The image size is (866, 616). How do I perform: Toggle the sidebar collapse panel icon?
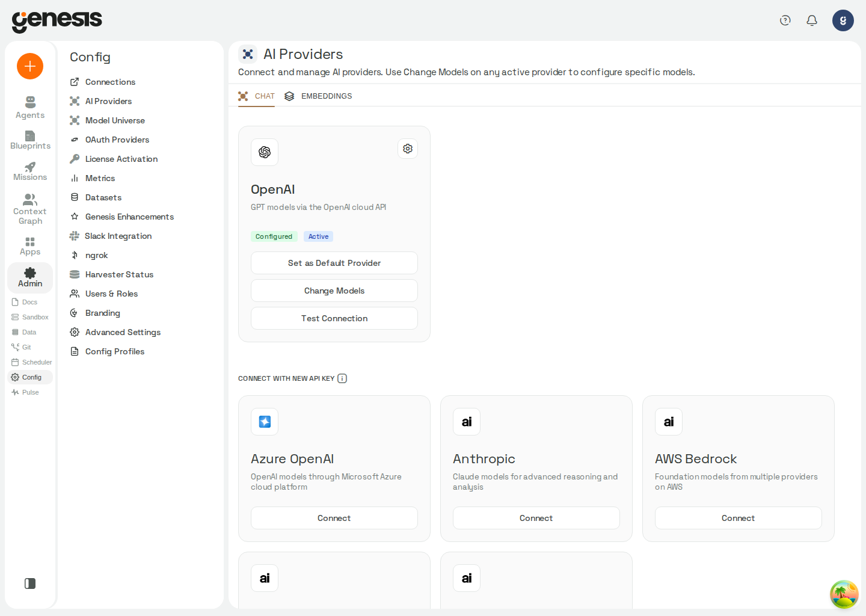[x=30, y=584]
